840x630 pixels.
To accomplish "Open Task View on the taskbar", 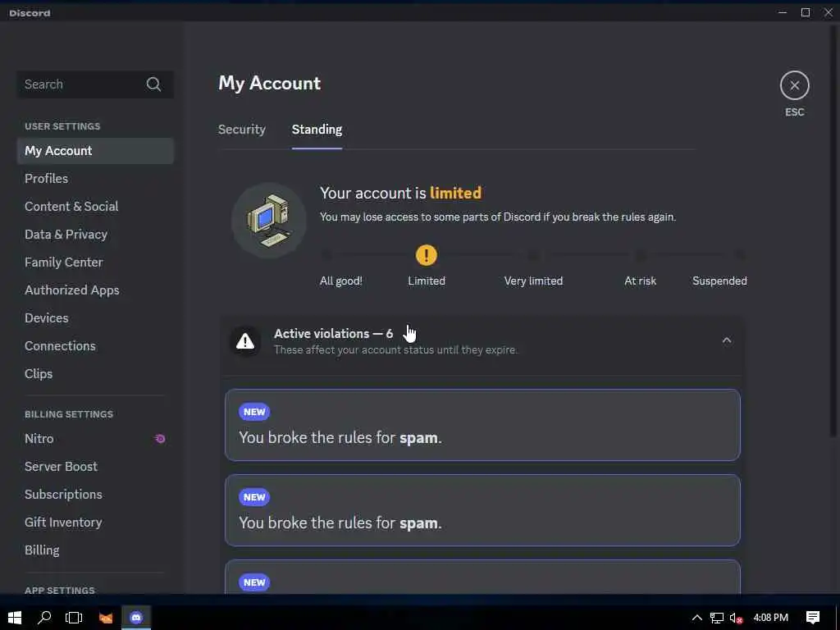I will pos(74,618).
